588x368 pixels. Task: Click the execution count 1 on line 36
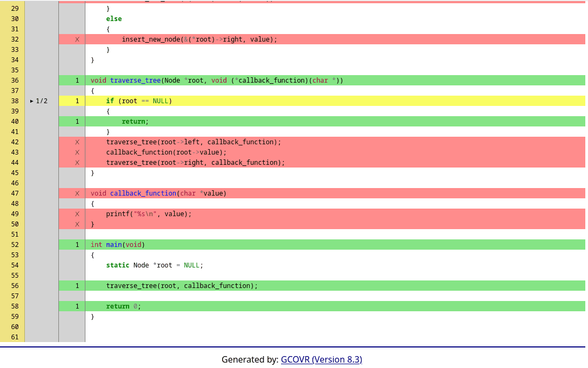click(77, 81)
